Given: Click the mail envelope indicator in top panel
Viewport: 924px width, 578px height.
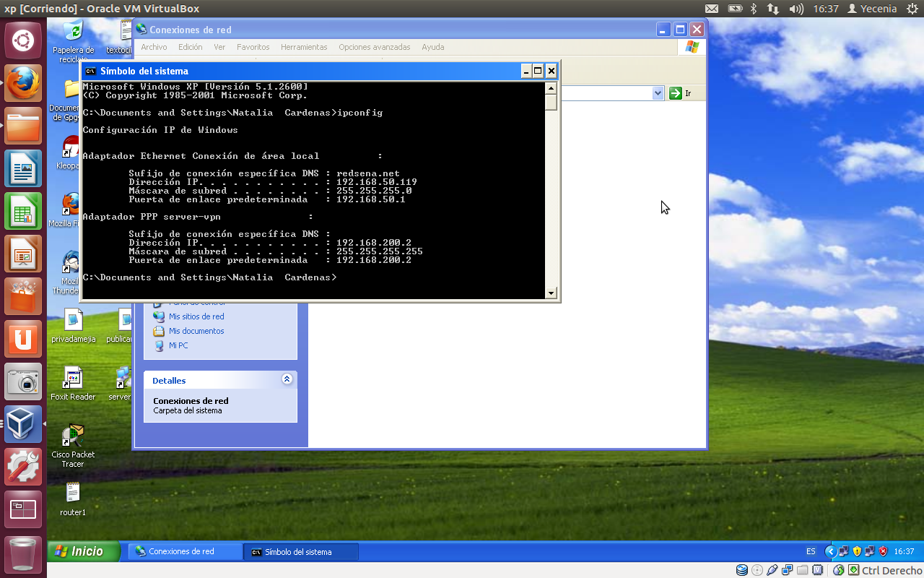Looking at the screenshot, I should click(712, 9).
